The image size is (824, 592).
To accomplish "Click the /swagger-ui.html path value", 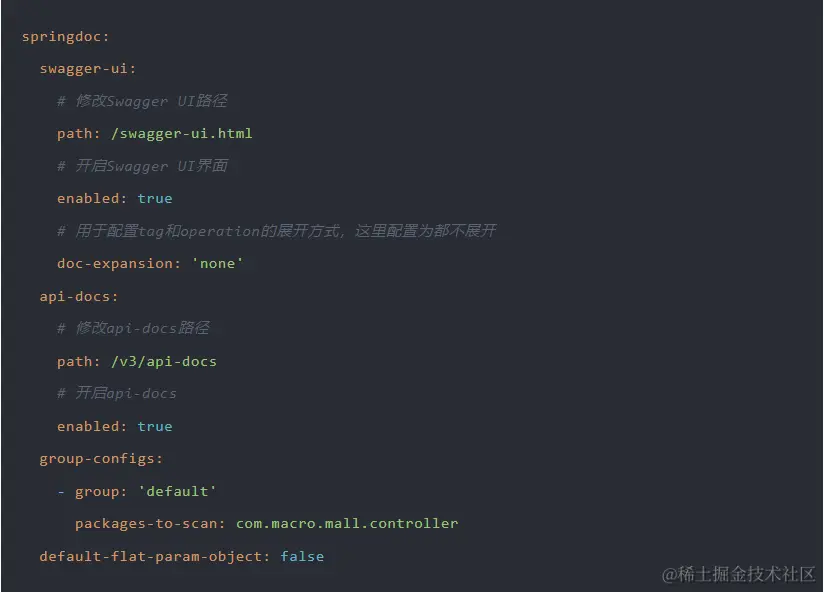I will [x=181, y=133].
